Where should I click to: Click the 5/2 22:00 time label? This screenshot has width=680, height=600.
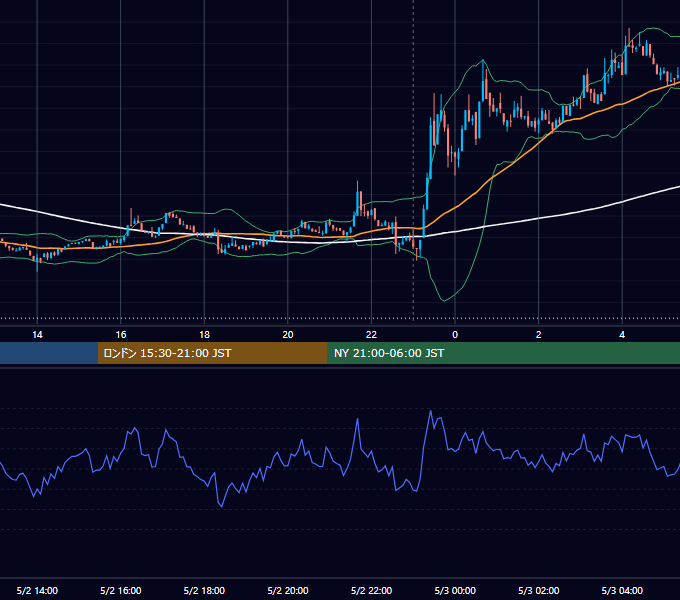tap(371, 590)
